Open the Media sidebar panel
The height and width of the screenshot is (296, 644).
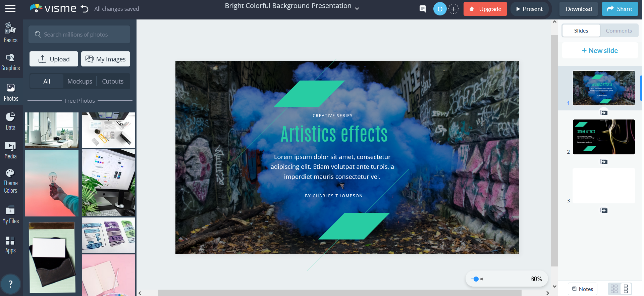click(10, 150)
